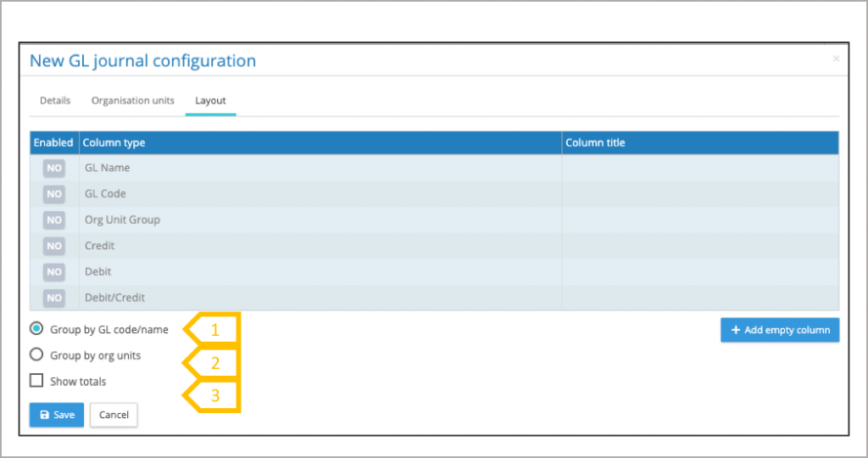
Task: Click the Column title header
Action: (595, 142)
